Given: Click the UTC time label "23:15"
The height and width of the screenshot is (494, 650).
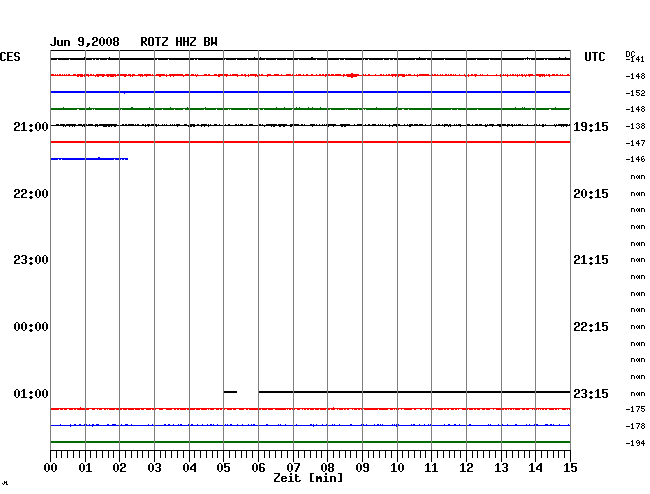Looking at the screenshot, I should (591, 394).
